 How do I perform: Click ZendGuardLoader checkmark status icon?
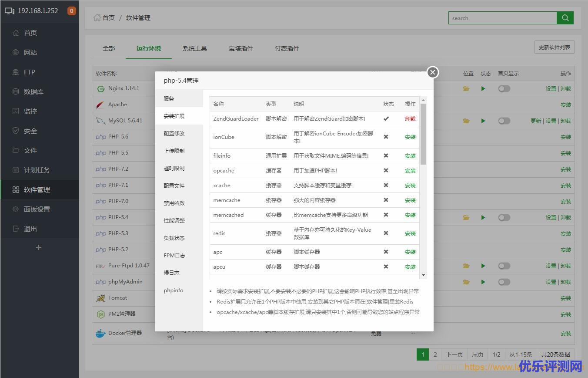(x=386, y=118)
